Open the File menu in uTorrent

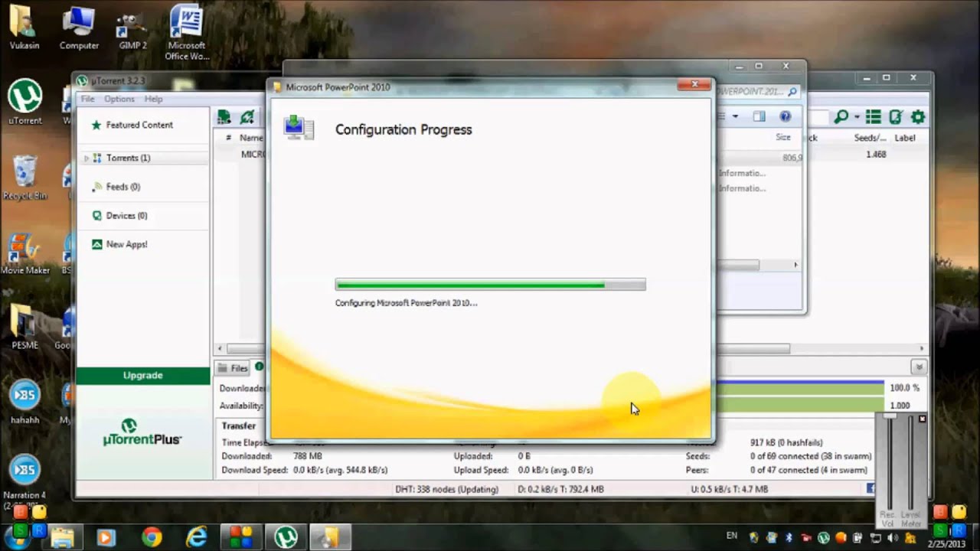(88, 99)
